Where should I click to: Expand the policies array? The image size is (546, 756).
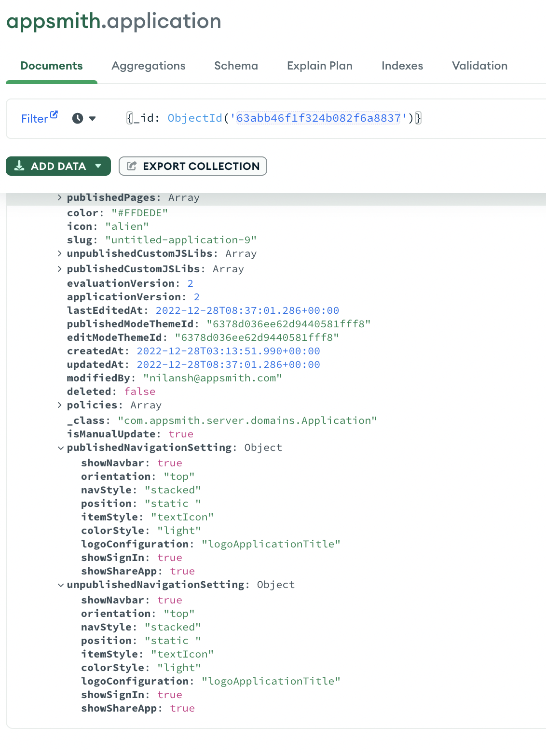(60, 405)
